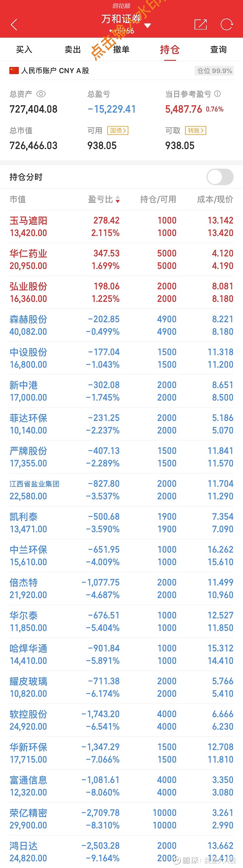Viewport: 243px width, 868px height.
Task: Open 转账 transfer button
Action: [196, 130]
